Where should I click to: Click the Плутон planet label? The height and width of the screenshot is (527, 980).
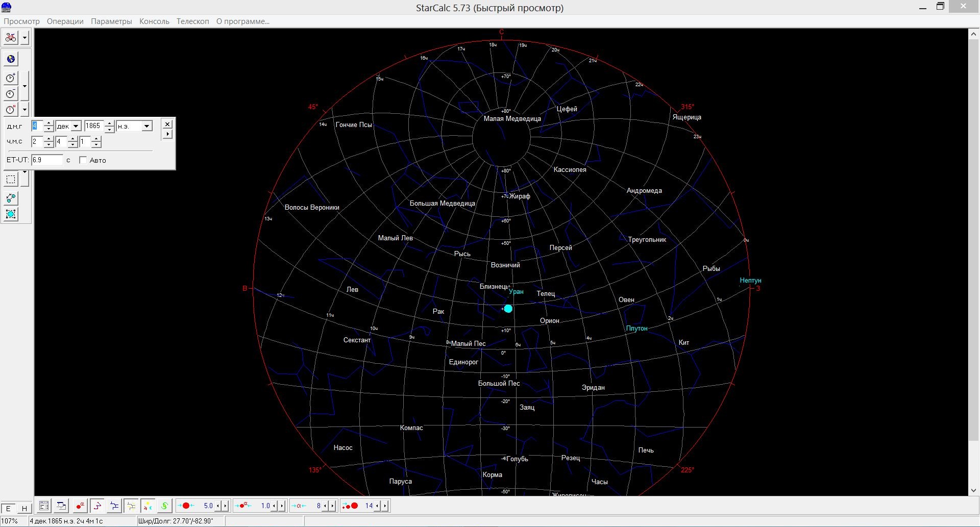[636, 329]
